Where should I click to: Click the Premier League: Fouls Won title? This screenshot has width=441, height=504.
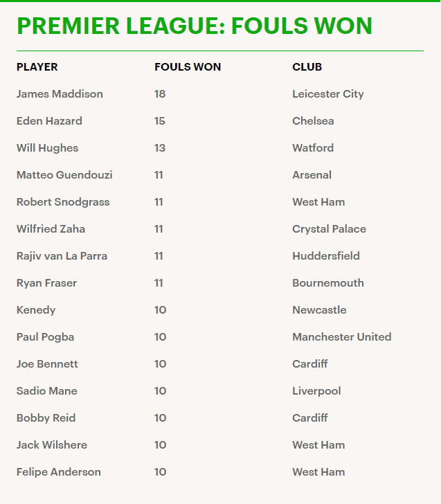pos(195,26)
